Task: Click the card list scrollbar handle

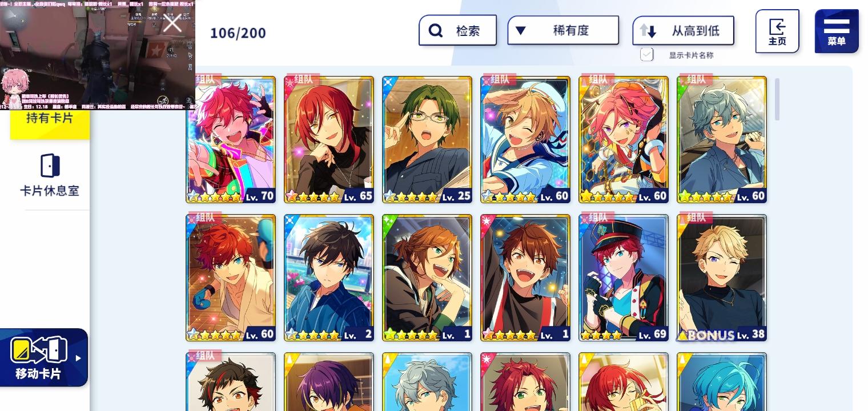Action: [x=777, y=99]
